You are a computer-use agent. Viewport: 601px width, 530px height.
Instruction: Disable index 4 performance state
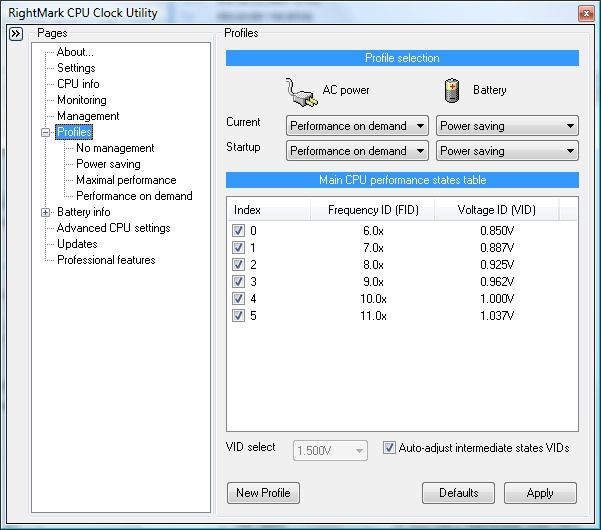238,298
